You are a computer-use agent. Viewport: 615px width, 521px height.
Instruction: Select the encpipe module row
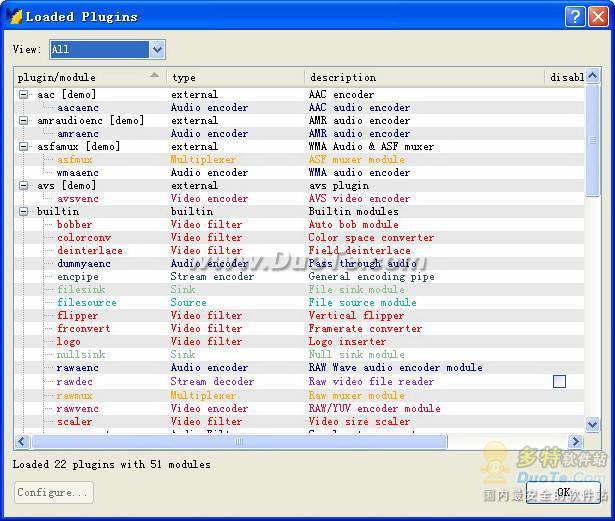(x=299, y=276)
